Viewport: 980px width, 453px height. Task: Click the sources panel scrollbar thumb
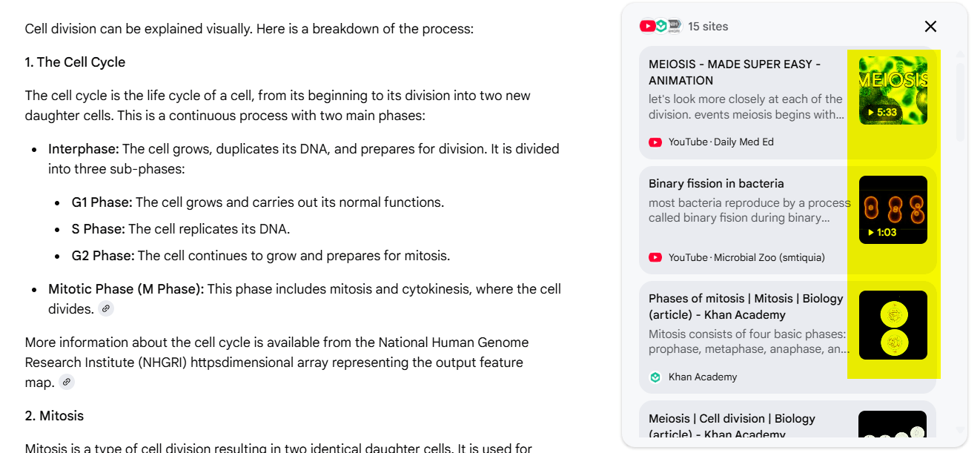pyautogui.click(x=961, y=100)
